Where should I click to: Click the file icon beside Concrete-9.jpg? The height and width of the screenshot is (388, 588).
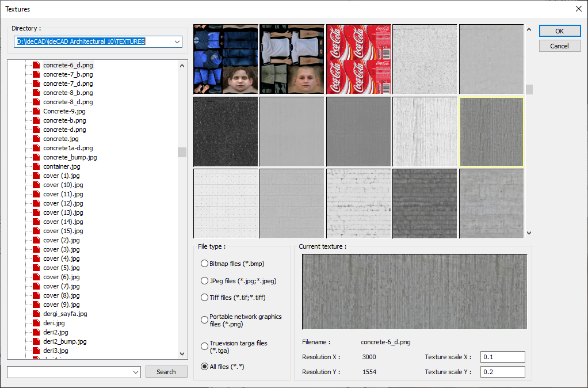tap(36, 111)
